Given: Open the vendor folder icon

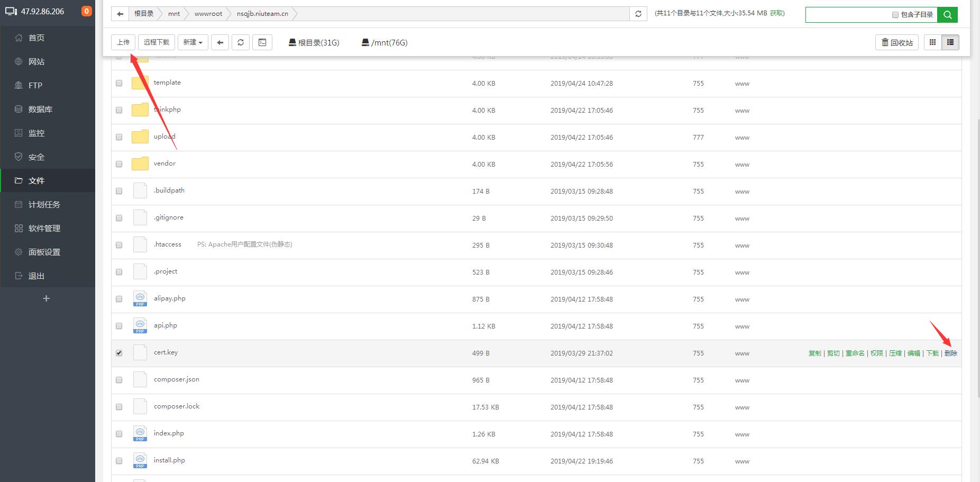Looking at the screenshot, I should coord(140,164).
